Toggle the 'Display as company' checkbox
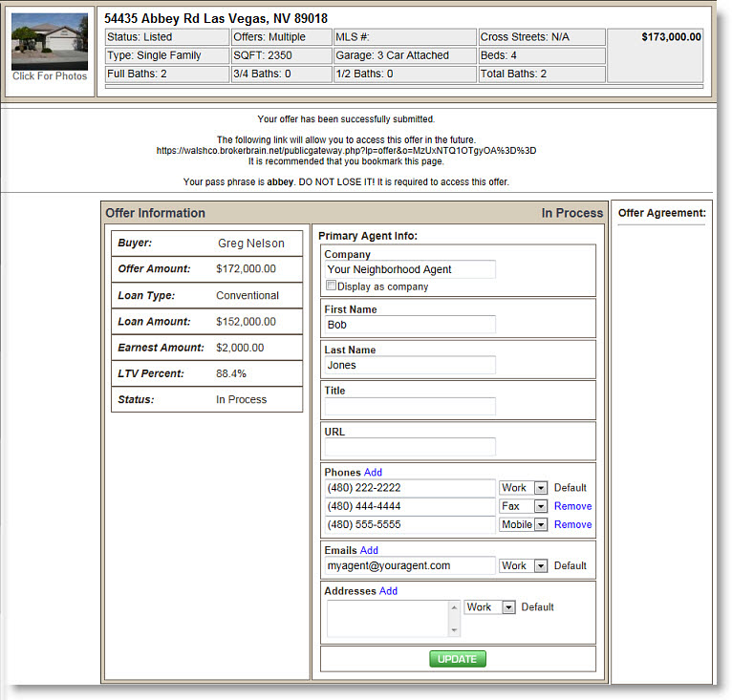 click(331, 286)
